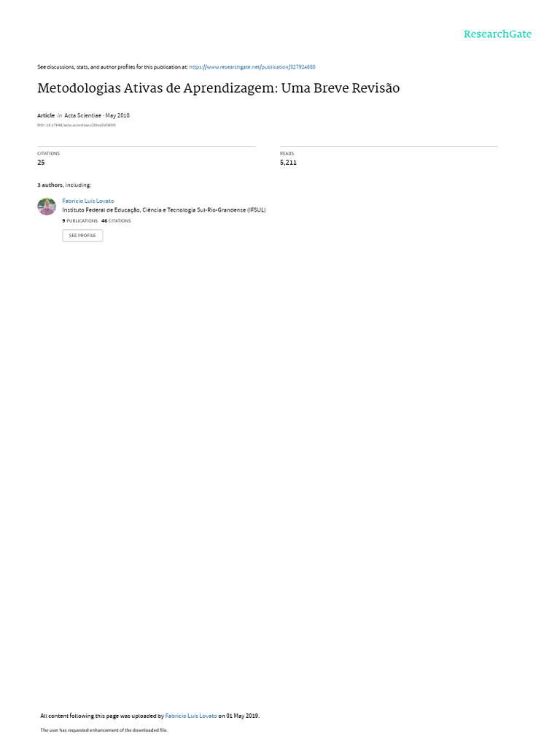Open author name link beside the avatar
The image size is (560, 747).
point(88,201)
